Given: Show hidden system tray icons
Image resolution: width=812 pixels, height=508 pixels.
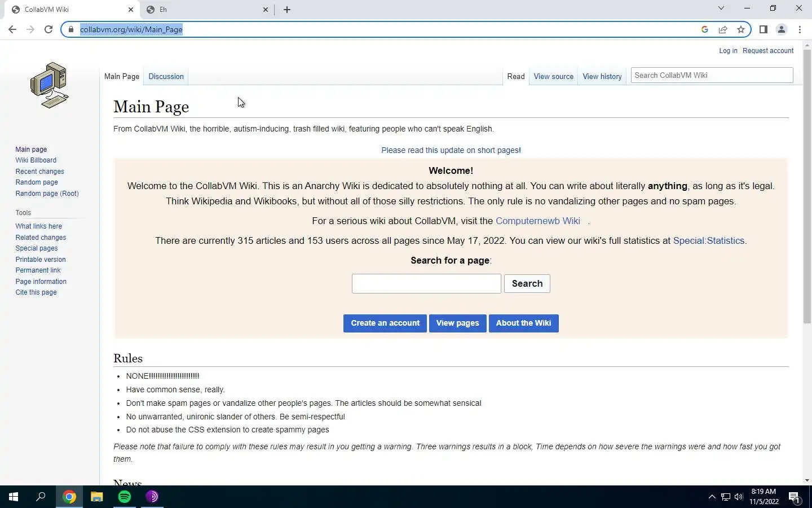Looking at the screenshot, I should (x=712, y=497).
